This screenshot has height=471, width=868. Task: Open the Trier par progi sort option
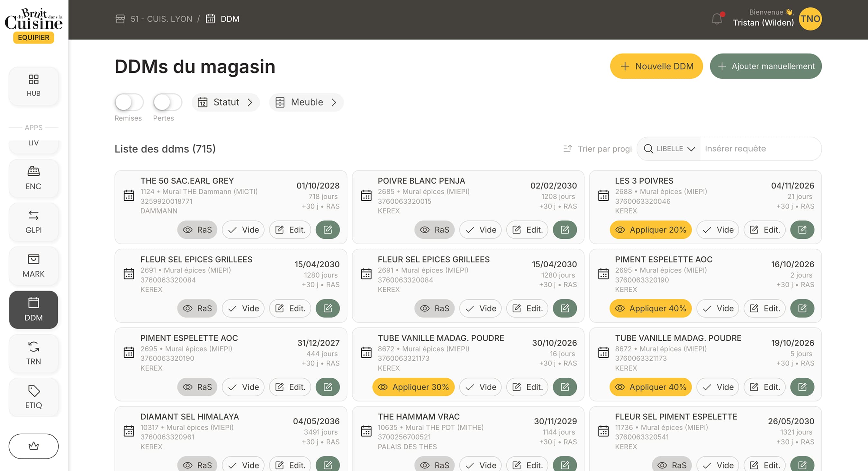(x=597, y=149)
